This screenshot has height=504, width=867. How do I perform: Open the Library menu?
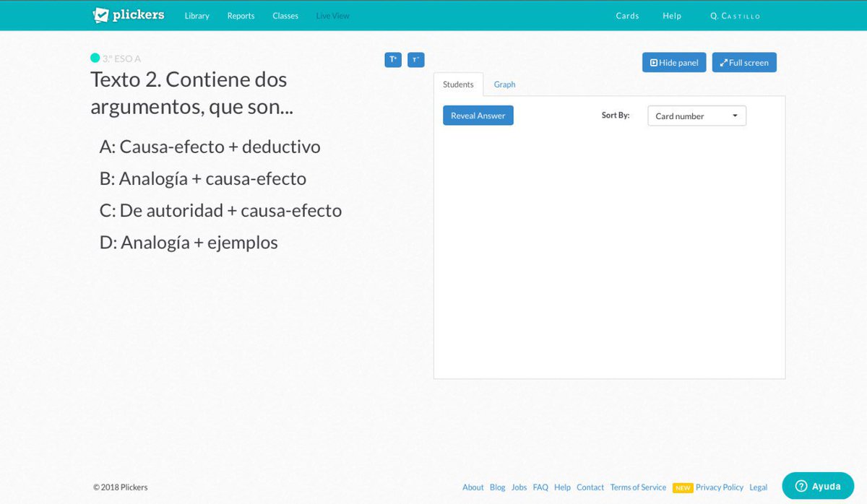point(197,16)
